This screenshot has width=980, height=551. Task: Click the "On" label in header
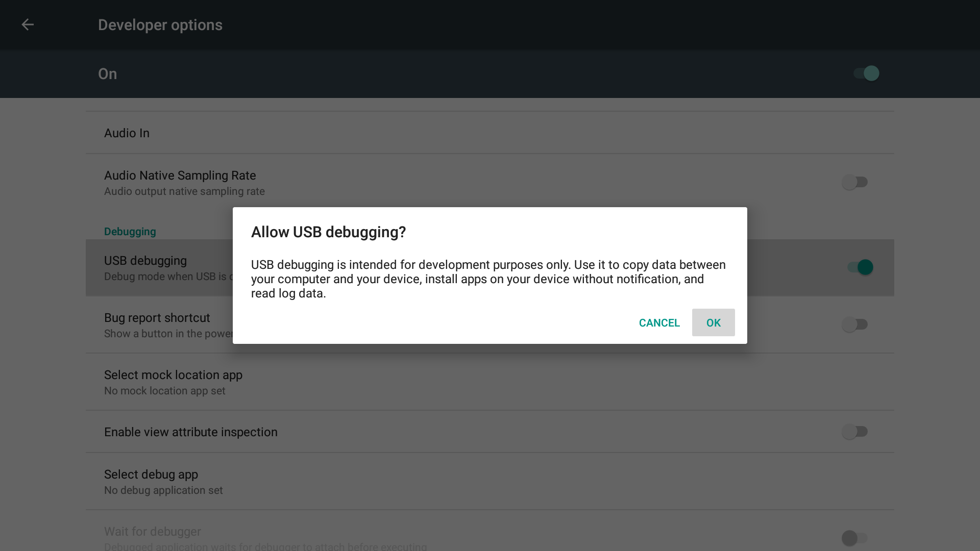[x=108, y=74]
